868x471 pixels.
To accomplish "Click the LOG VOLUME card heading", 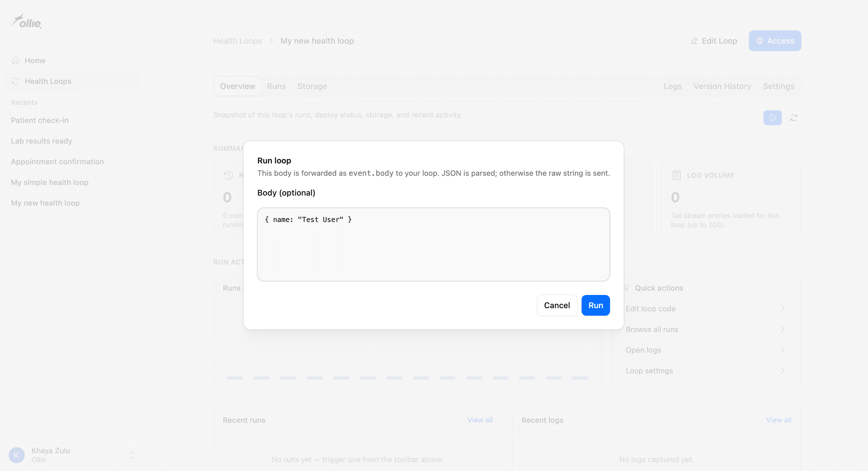I will (x=710, y=175).
